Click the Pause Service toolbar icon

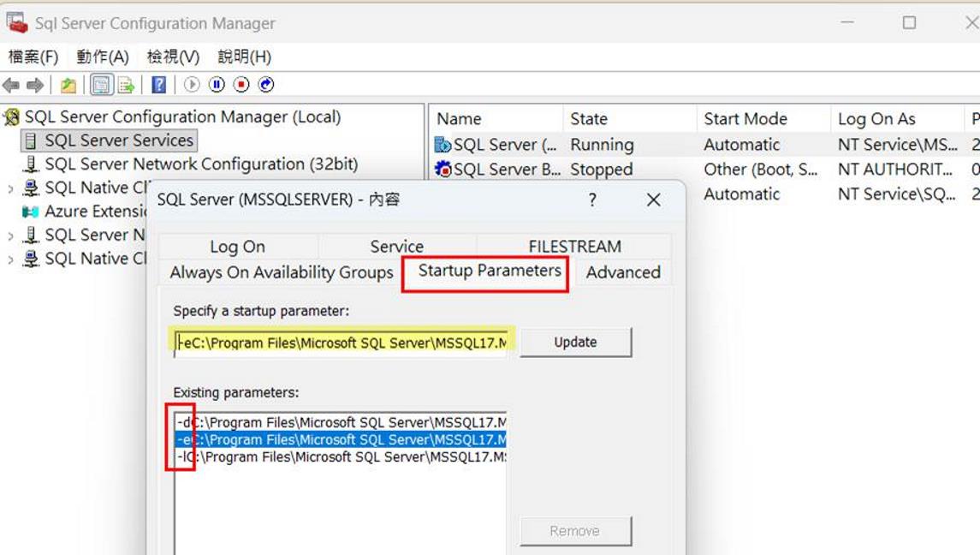[x=217, y=85]
